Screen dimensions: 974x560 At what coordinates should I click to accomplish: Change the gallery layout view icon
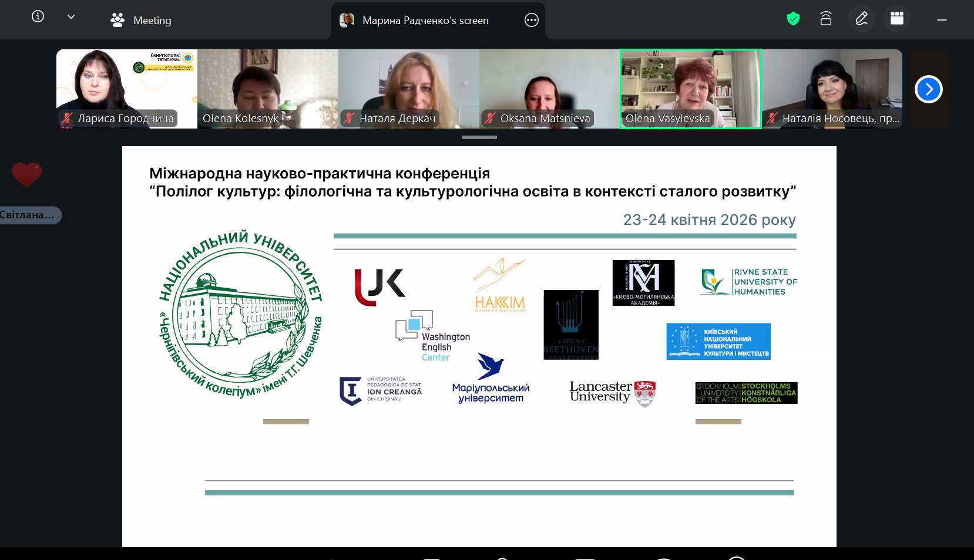(x=896, y=19)
